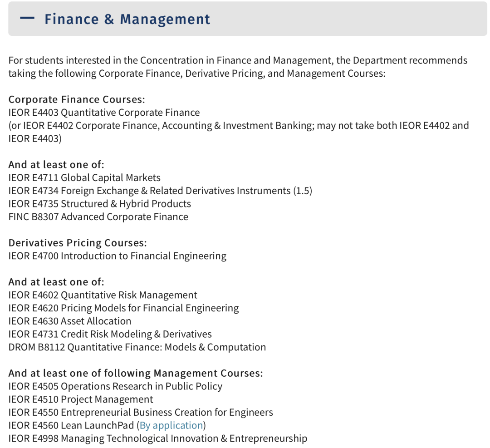Click IEOR E4998 Managing Technological Innovation line
Screen dimensions: 490x448
pos(158,438)
